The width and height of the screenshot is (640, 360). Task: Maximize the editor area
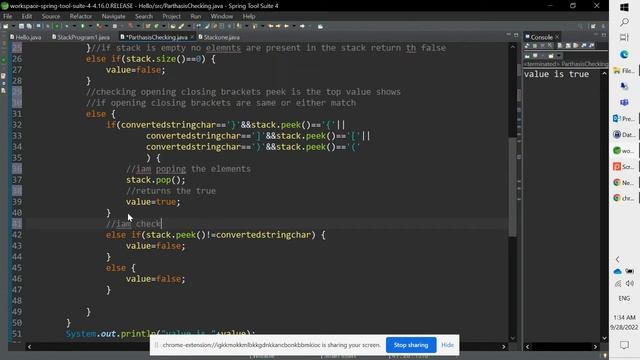coord(516,35)
